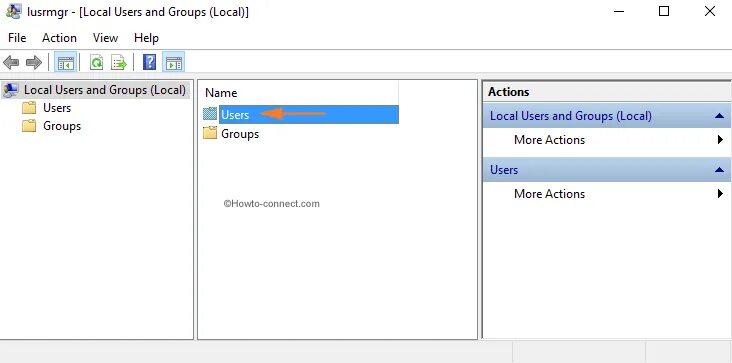Click the Users folder icon in the center list
732x363 pixels.
tap(211, 114)
